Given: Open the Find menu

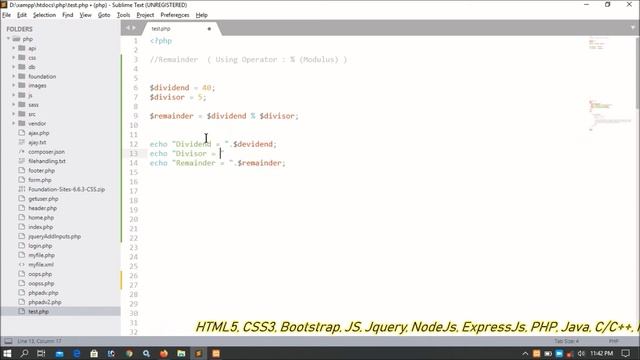Looking at the screenshot, I should pos(68,15).
